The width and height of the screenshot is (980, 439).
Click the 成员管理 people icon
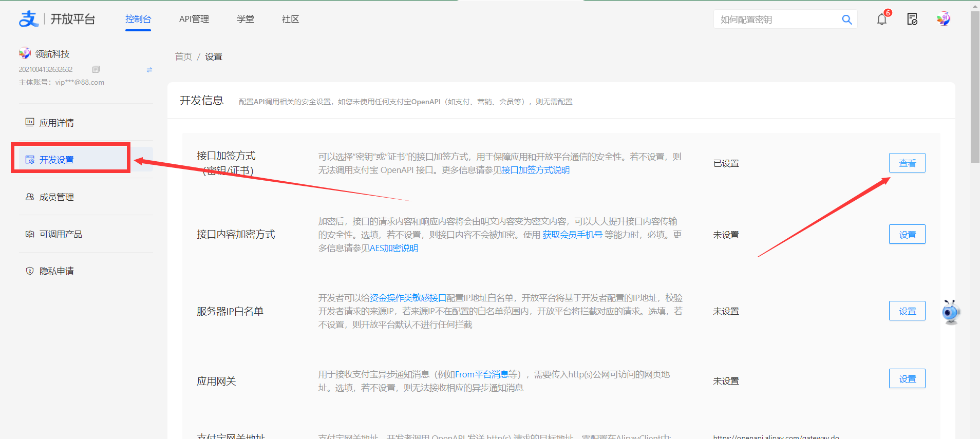[30, 197]
